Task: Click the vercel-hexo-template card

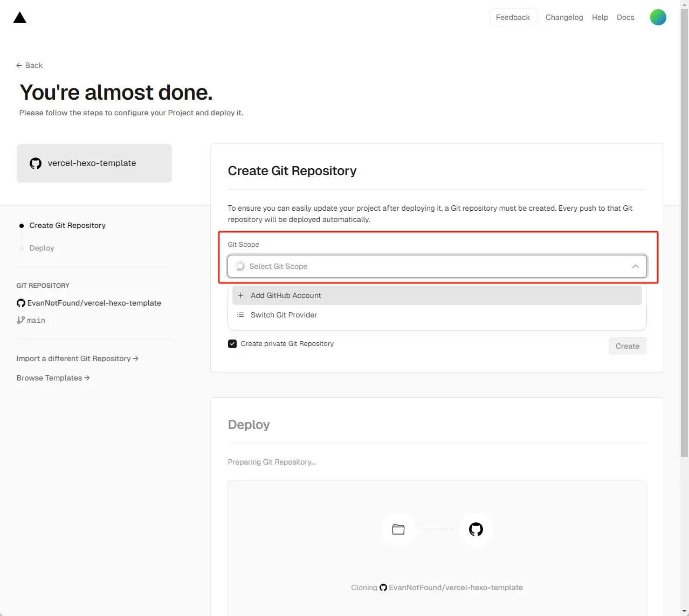Action: 94,163
